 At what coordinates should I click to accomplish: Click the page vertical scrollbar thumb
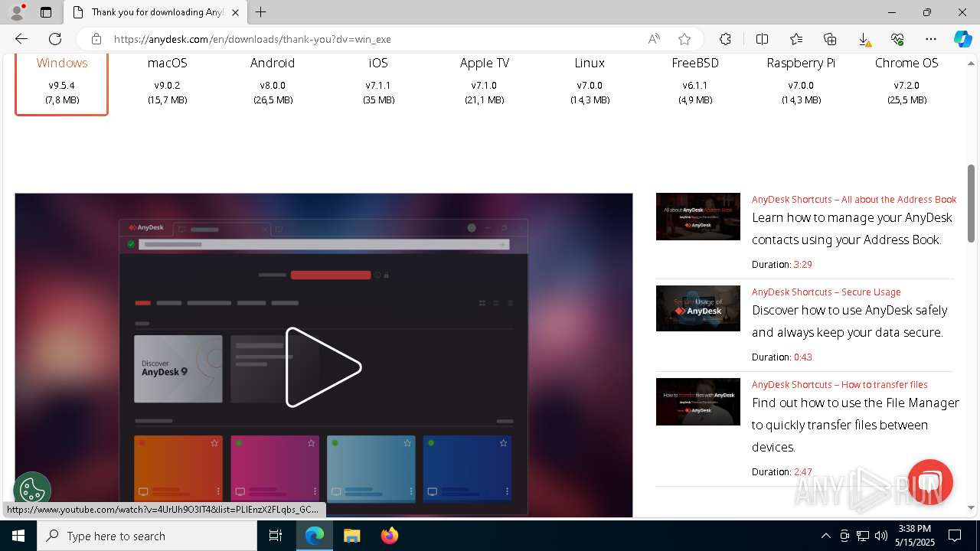(971, 204)
